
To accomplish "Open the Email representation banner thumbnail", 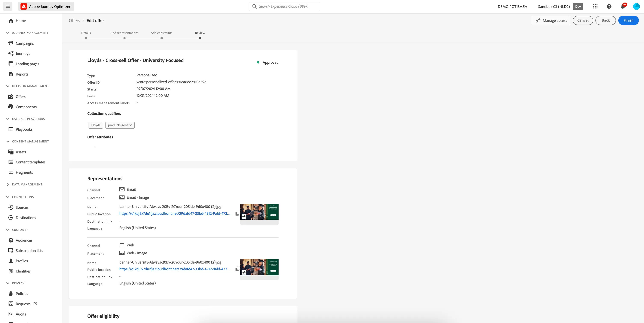I will [259, 212].
